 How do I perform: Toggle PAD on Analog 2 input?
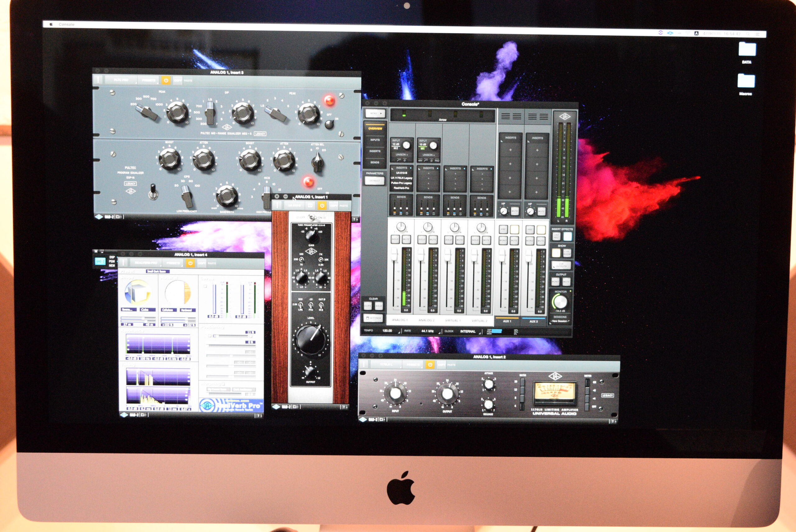coord(437,160)
